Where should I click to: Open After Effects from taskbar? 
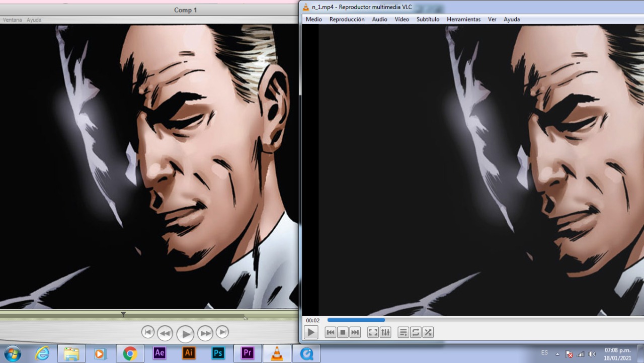point(159,353)
